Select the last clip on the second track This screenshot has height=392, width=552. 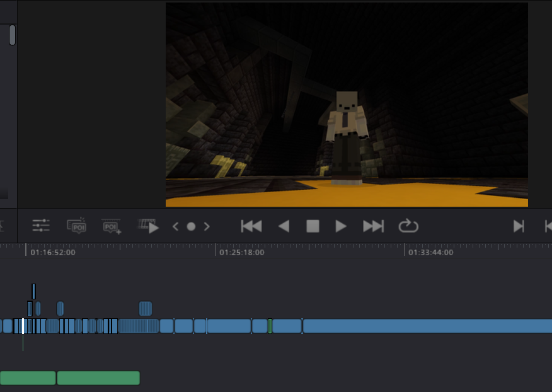(146, 309)
